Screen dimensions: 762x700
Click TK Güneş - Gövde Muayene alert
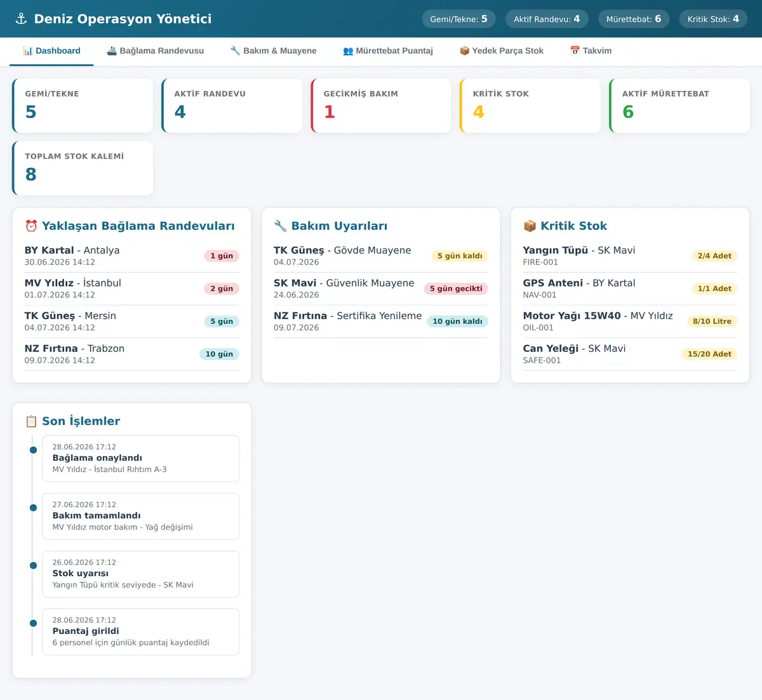point(381,256)
